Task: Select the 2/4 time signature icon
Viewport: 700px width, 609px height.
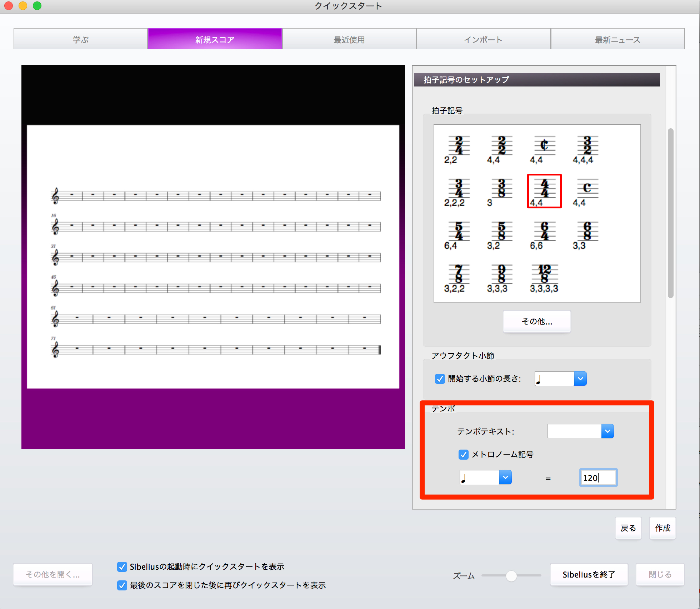Action: [x=459, y=149]
